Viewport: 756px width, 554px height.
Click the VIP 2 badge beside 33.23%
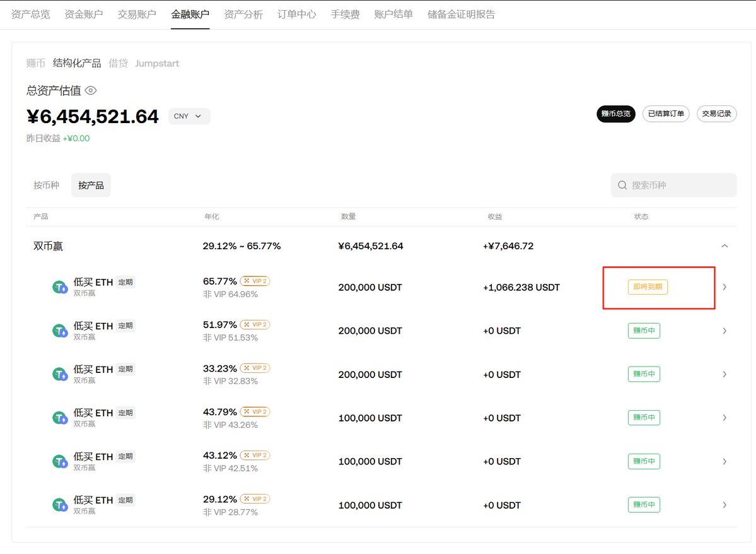coord(255,368)
